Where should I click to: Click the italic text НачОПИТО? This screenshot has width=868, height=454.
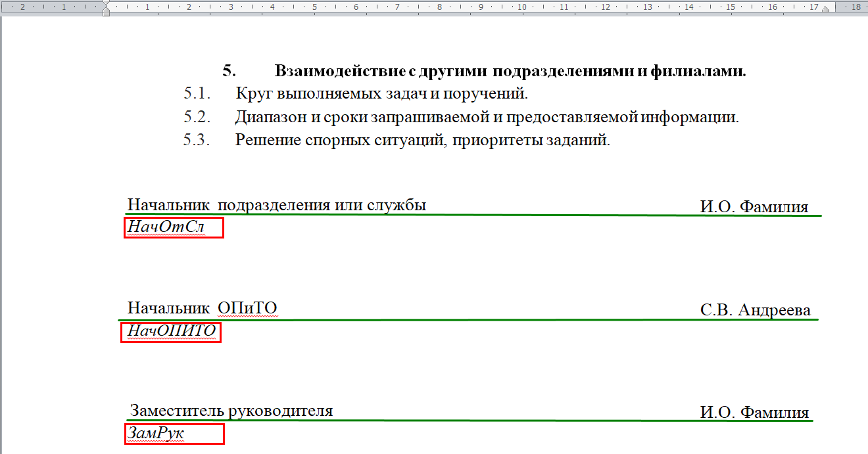[171, 332]
